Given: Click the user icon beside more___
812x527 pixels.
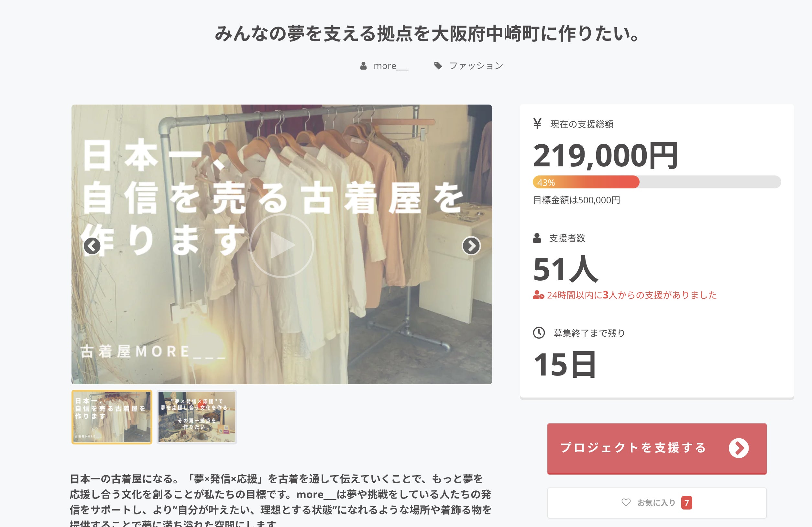Looking at the screenshot, I should (x=363, y=65).
